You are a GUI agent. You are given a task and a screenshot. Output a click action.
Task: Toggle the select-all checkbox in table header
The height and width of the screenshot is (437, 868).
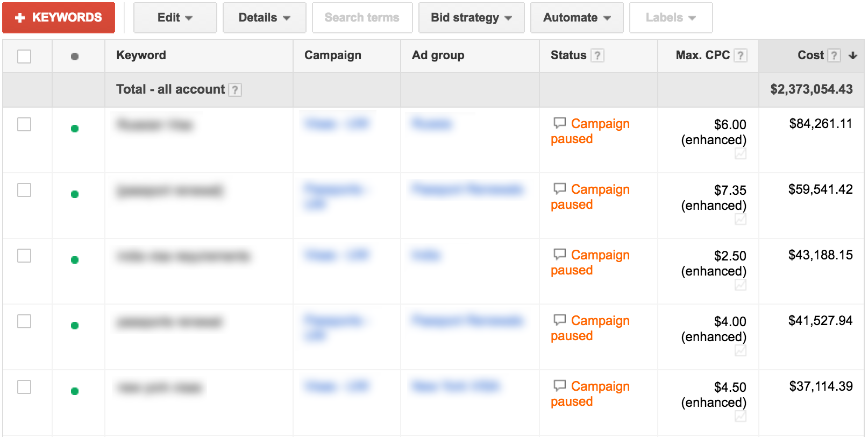pos(24,57)
